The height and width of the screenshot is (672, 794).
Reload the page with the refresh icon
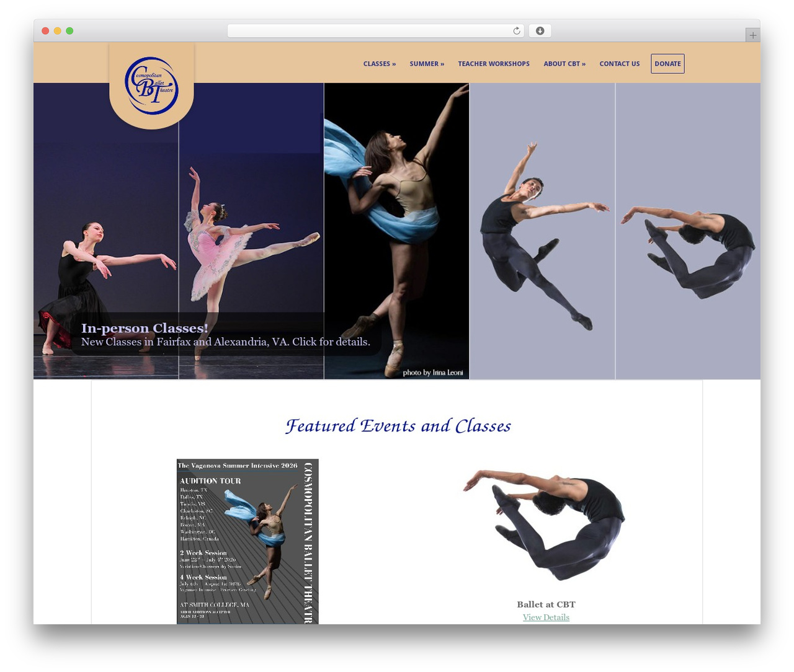(517, 31)
